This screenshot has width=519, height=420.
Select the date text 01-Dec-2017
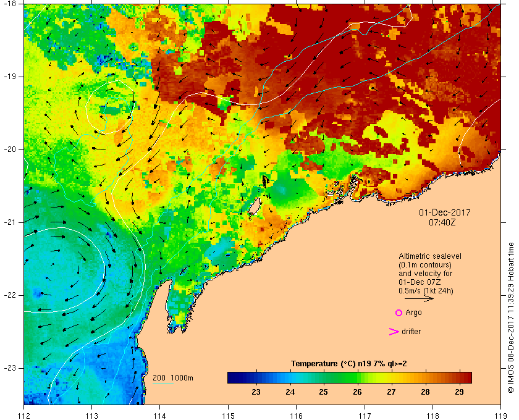pos(444,212)
